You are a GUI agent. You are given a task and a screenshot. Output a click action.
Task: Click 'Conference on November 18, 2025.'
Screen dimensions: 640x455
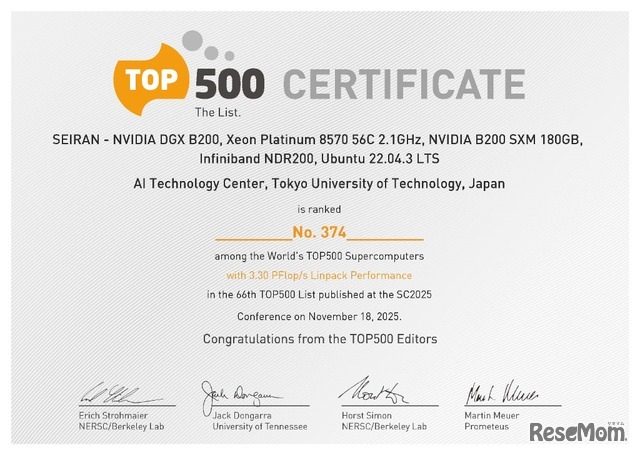click(319, 317)
